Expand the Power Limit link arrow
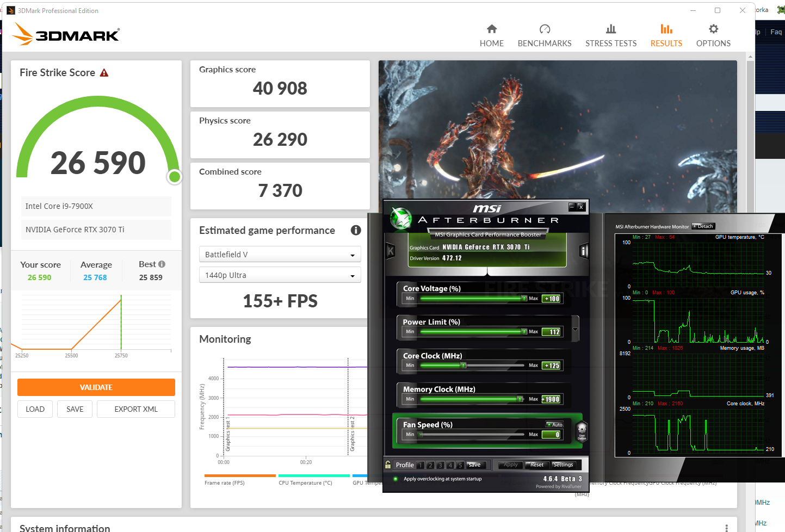The width and height of the screenshot is (785, 532). (x=575, y=329)
